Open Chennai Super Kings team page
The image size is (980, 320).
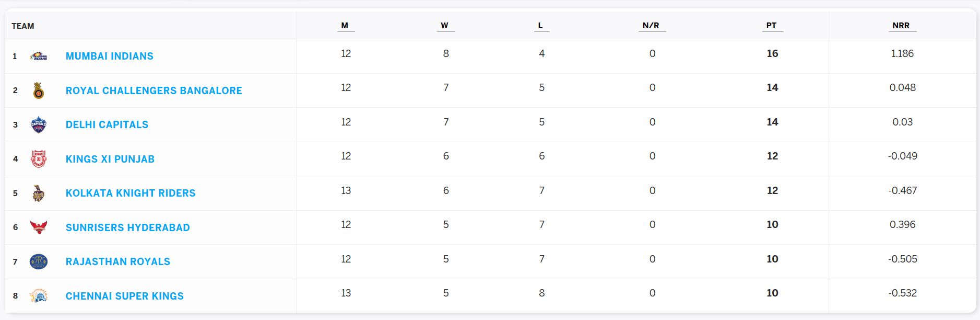click(125, 296)
